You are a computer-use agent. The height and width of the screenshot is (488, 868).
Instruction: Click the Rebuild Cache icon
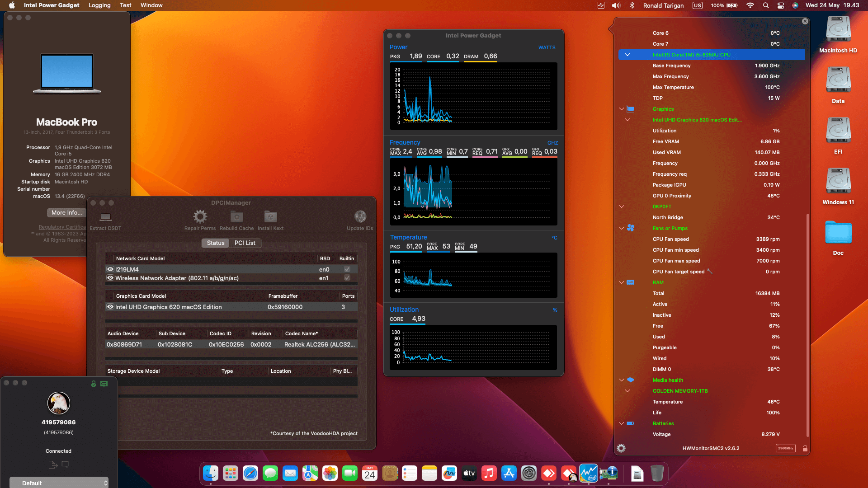pos(236,217)
